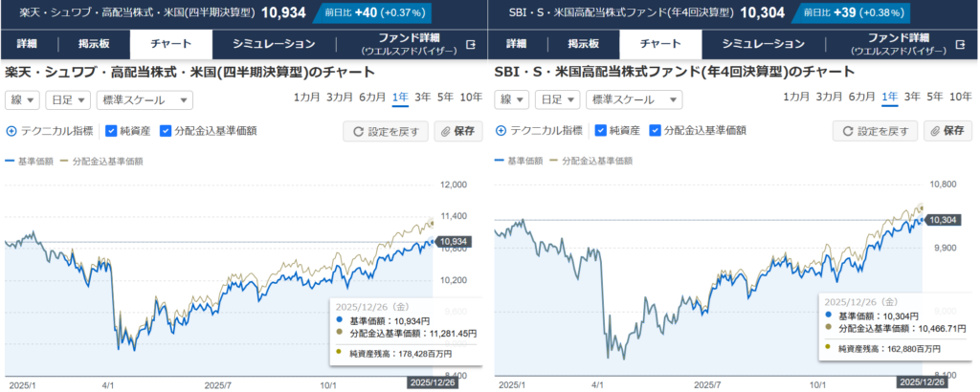Open the 日足 interval dropdown in SBI chart

558,100
